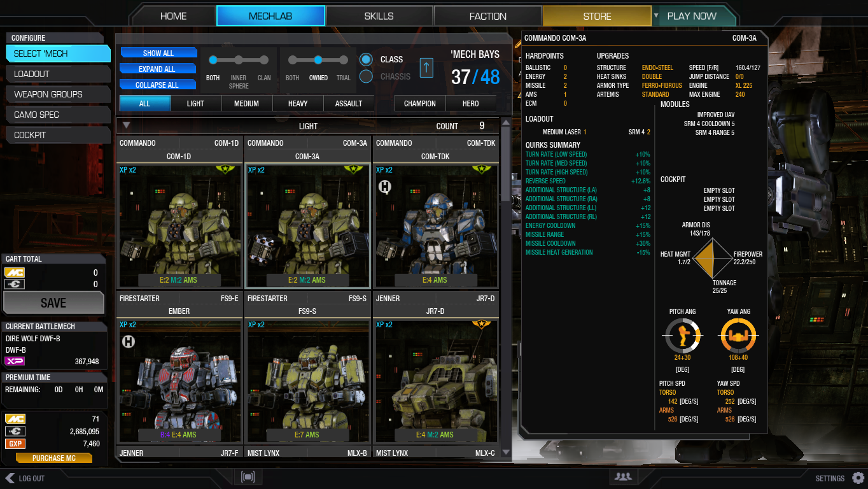
Task: Click Collapse All groups
Action: tap(158, 85)
